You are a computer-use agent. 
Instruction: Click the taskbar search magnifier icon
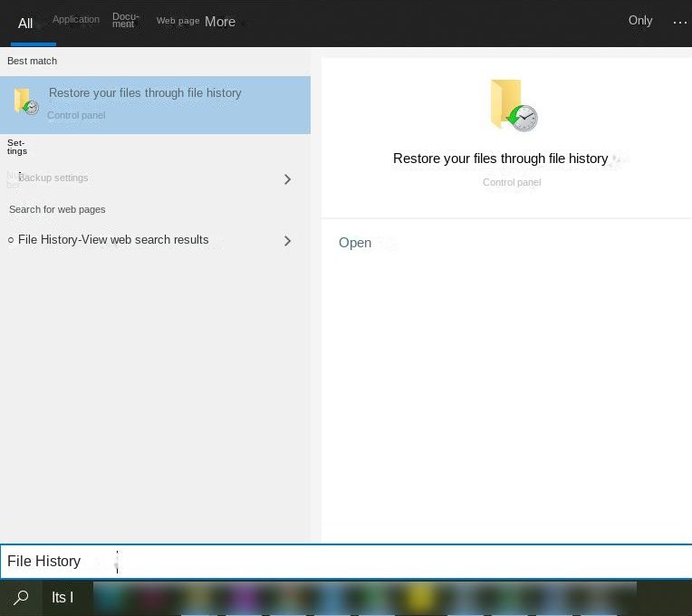[x=21, y=598]
